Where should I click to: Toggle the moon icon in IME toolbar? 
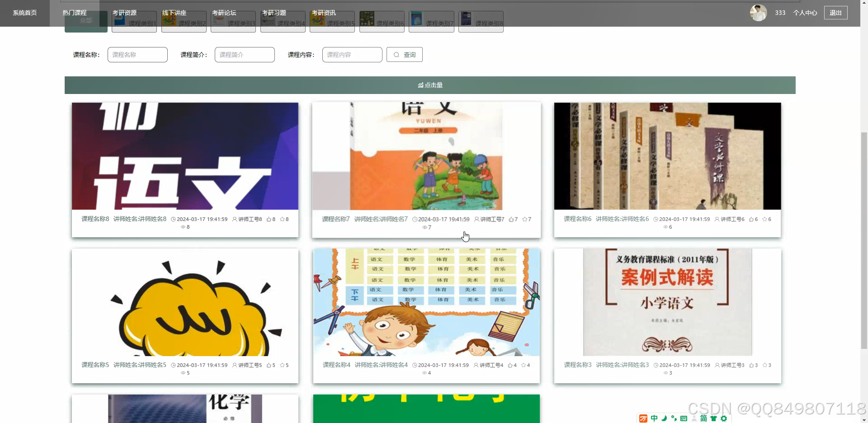coord(664,418)
